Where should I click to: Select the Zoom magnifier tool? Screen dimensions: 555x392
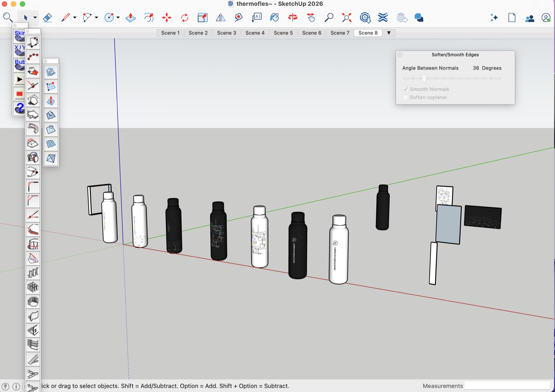[329, 18]
